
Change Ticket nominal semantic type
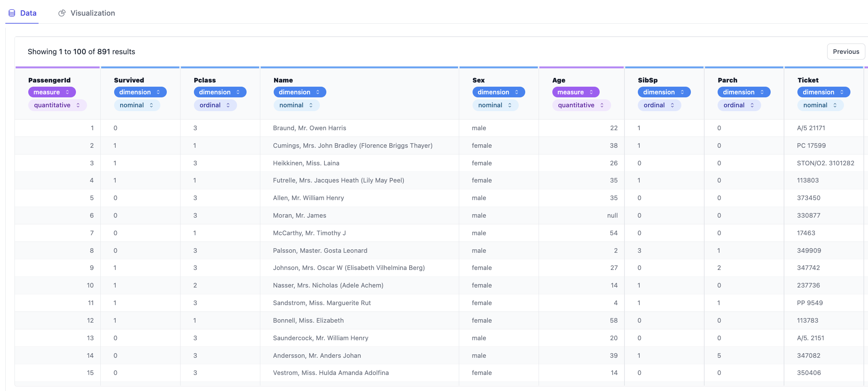(x=820, y=105)
